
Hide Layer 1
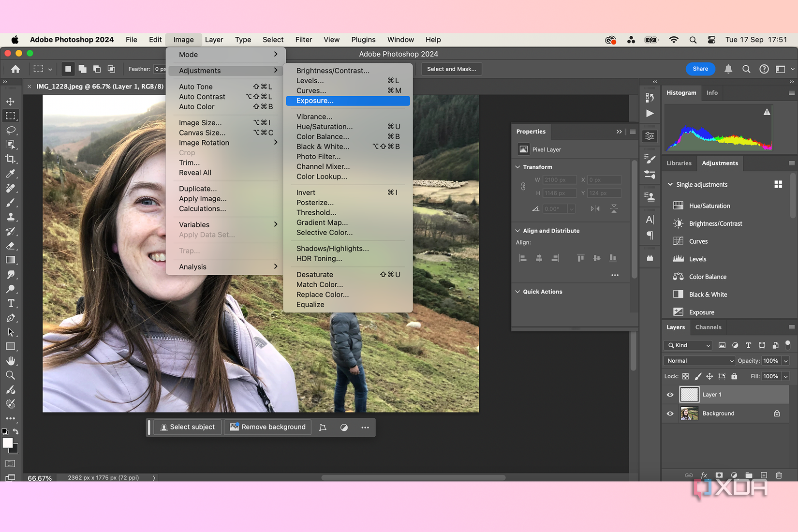click(670, 394)
